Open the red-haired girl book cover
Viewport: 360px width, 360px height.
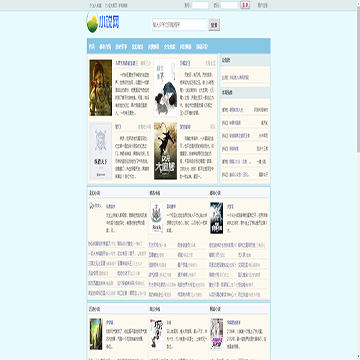point(101,88)
